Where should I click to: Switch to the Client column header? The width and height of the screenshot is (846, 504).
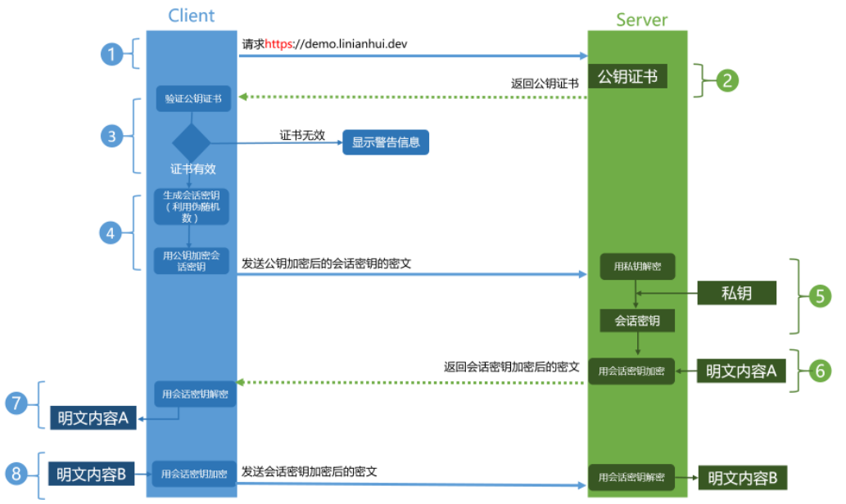click(192, 15)
